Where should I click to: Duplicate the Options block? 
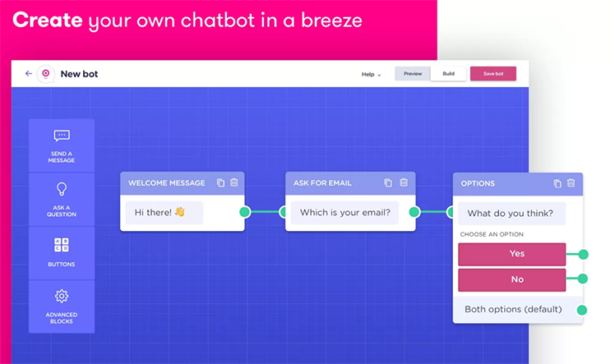pos(557,183)
